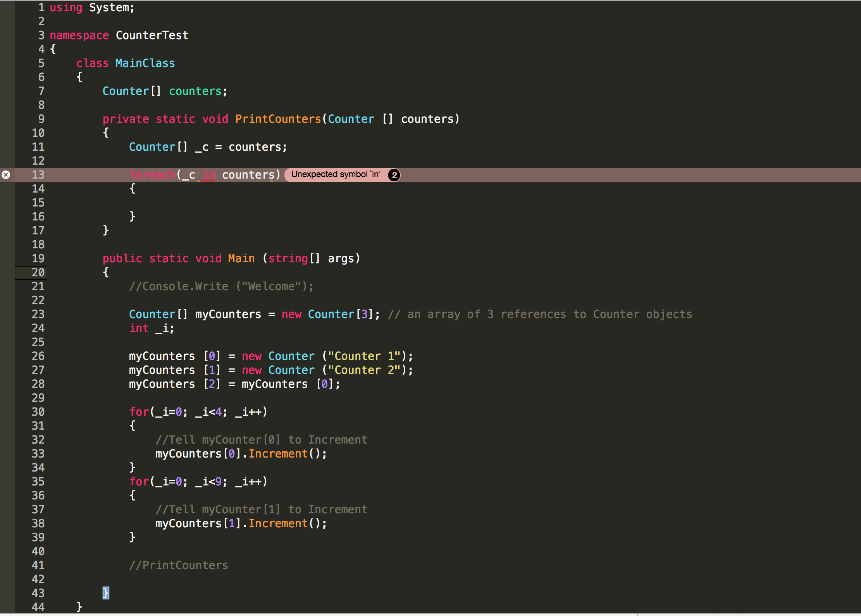
Task: Open the 'Unexpected symbol in' error bubble
Action: 336,175
